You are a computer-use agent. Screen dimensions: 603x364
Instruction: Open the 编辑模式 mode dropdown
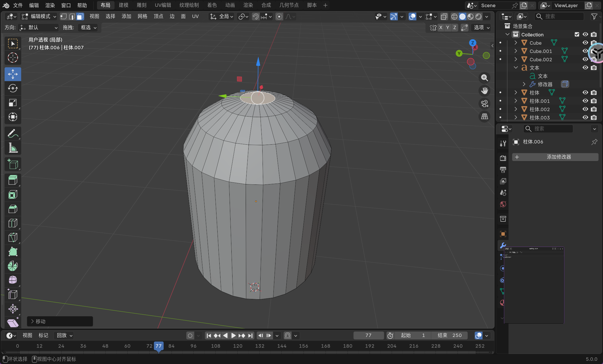coord(39,17)
